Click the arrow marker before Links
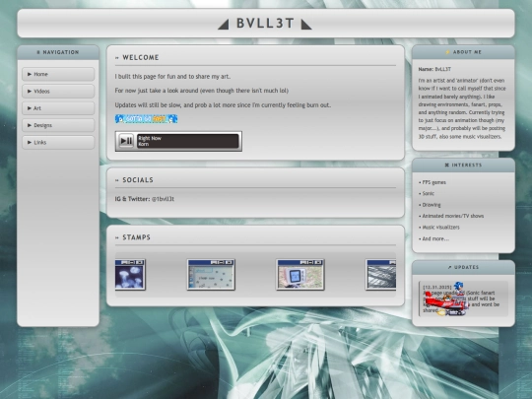The height and width of the screenshot is (399, 532). point(30,142)
